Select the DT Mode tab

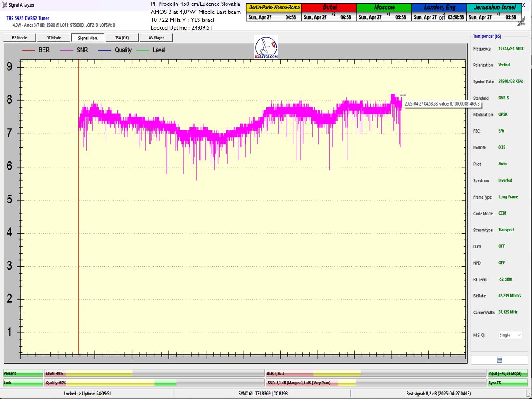[x=53, y=38]
